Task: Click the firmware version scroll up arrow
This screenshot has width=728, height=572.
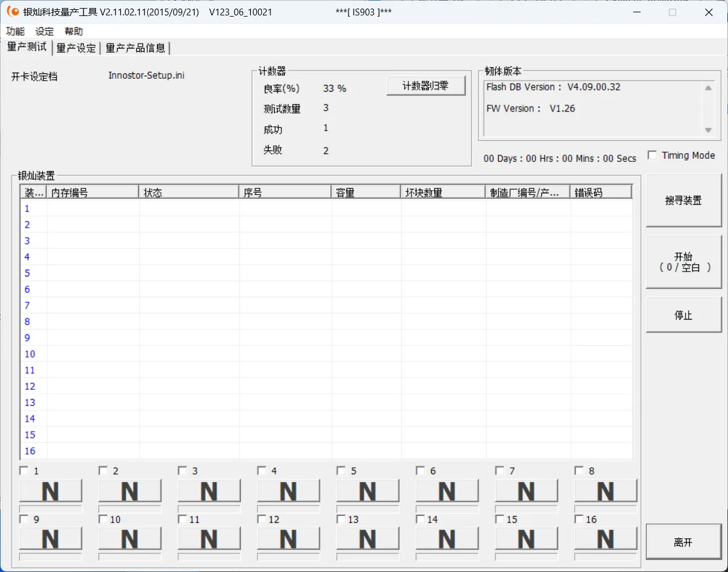Action: click(x=708, y=88)
